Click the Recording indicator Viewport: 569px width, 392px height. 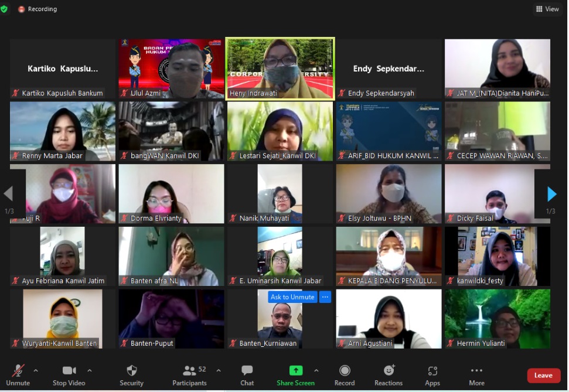point(38,9)
